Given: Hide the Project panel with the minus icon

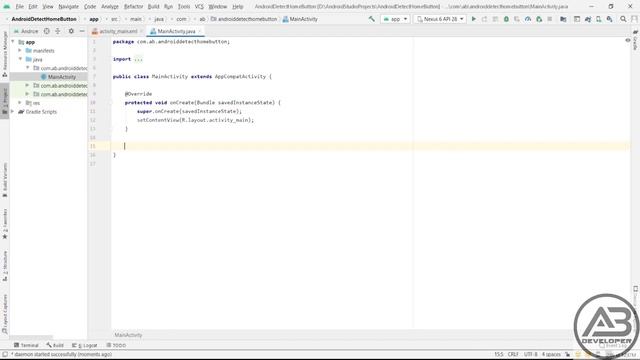Looking at the screenshot, I should tap(82, 31).
